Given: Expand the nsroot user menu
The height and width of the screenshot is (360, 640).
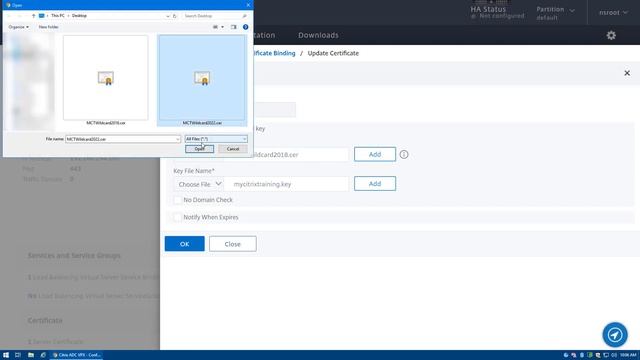Looking at the screenshot, I should (x=613, y=13).
